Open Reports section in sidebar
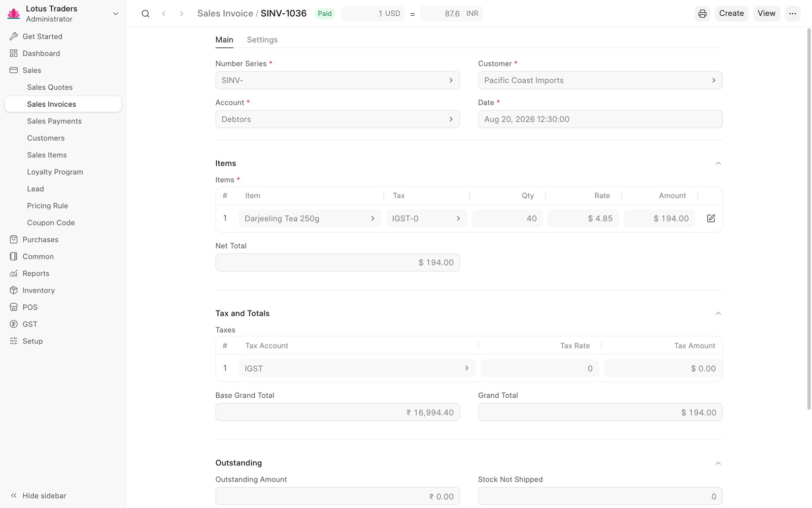812x508 pixels. pos(63,273)
